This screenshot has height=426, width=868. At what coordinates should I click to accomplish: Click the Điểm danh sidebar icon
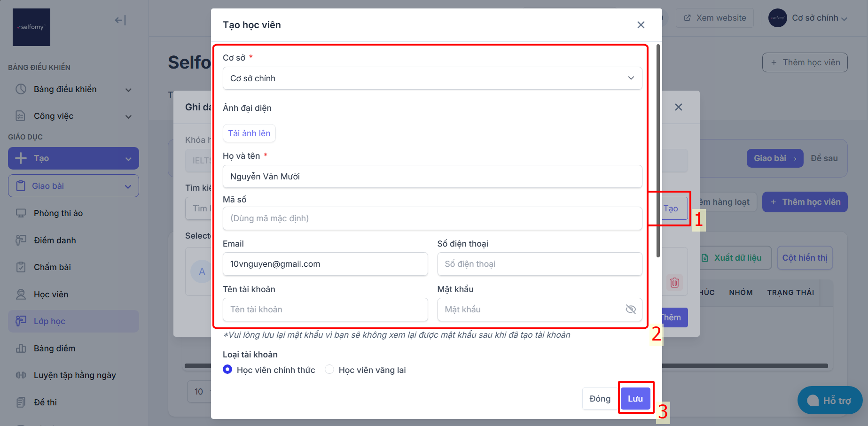[x=21, y=240]
